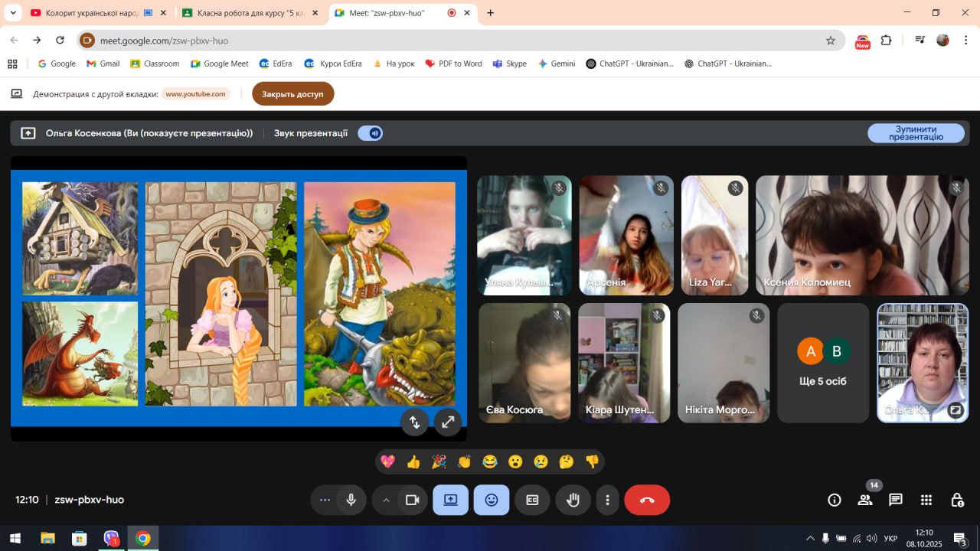
Task: Turn the camera on or off
Action: [x=413, y=500]
